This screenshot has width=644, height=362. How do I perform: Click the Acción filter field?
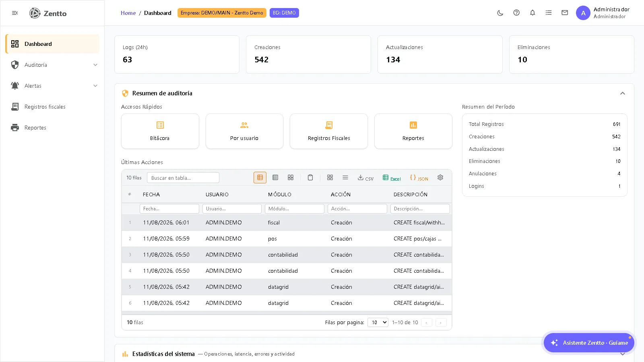coord(357,209)
